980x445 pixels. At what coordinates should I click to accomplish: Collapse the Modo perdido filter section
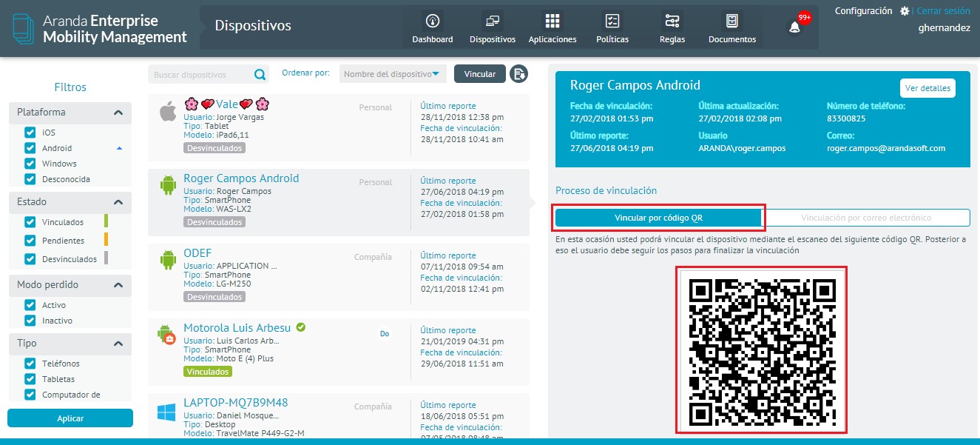pyautogui.click(x=118, y=285)
